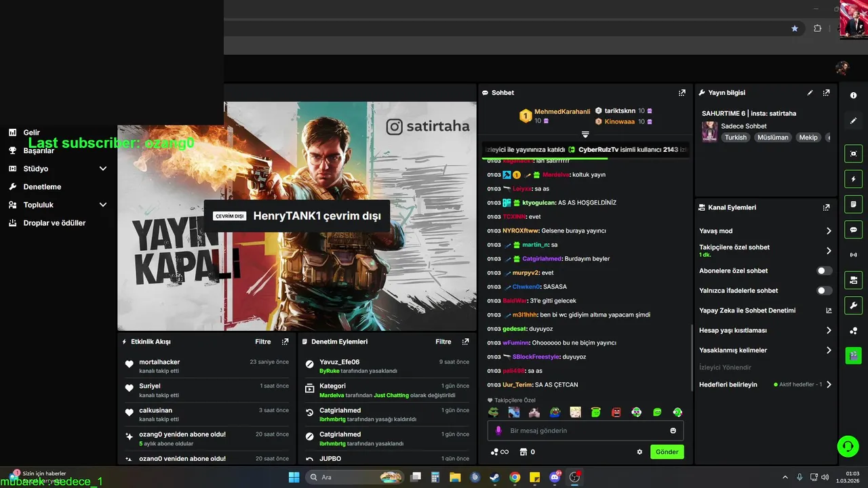Screen dimensions: 868x488
Task: Open Yapay Zeka ile Sohbet Denetimi link
Action: click(765, 310)
